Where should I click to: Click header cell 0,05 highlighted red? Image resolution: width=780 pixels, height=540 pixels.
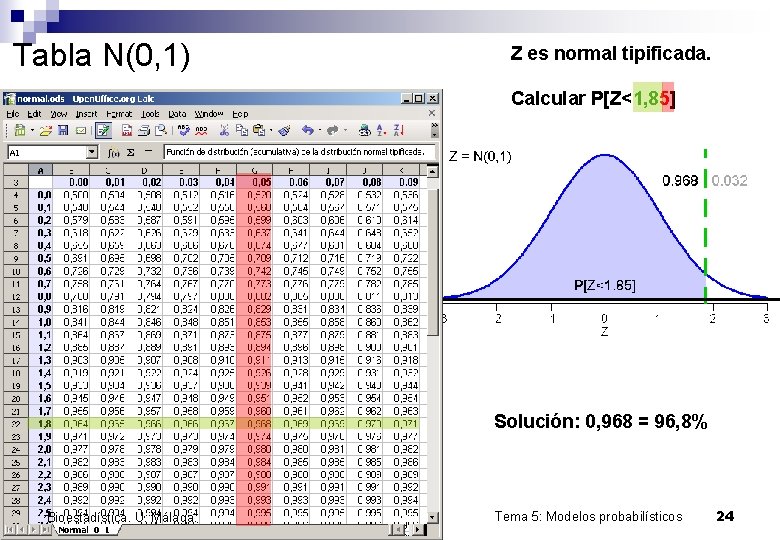tap(254, 182)
